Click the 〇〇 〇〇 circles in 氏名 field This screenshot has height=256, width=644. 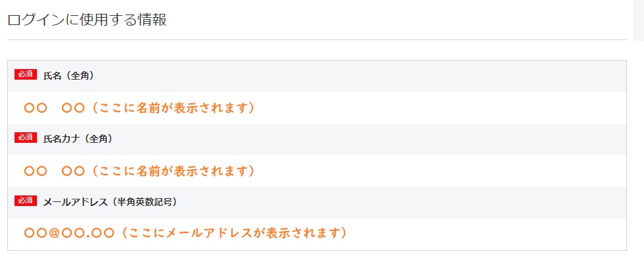click(54, 109)
